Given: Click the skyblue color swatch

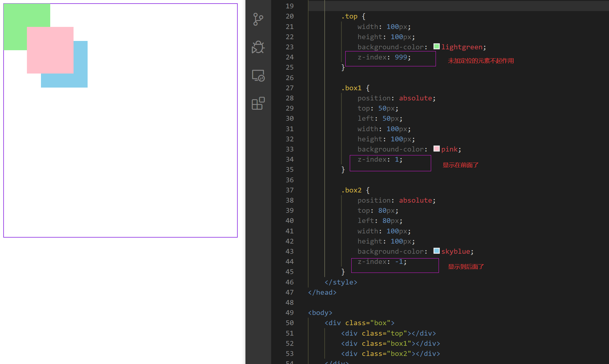Looking at the screenshot, I should [x=436, y=251].
